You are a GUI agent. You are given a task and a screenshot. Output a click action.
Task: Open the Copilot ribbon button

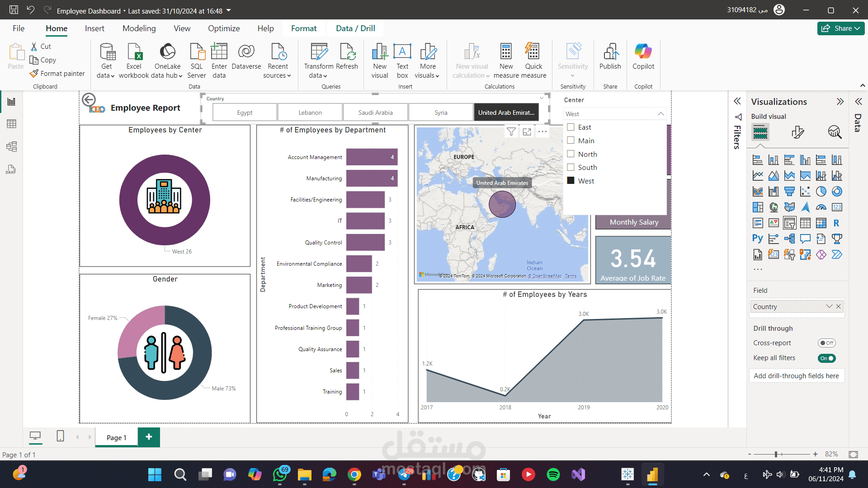pos(643,52)
